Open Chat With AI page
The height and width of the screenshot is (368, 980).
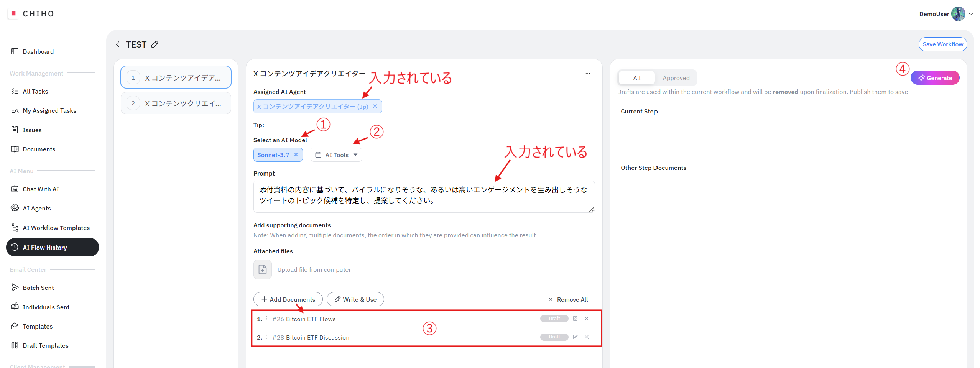tap(41, 189)
